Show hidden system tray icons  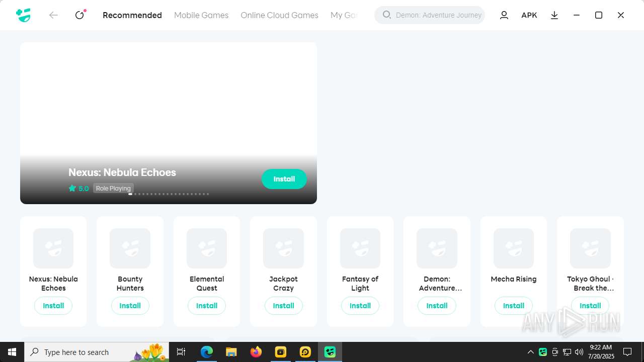pyautogui.click(x=530, y=352)
